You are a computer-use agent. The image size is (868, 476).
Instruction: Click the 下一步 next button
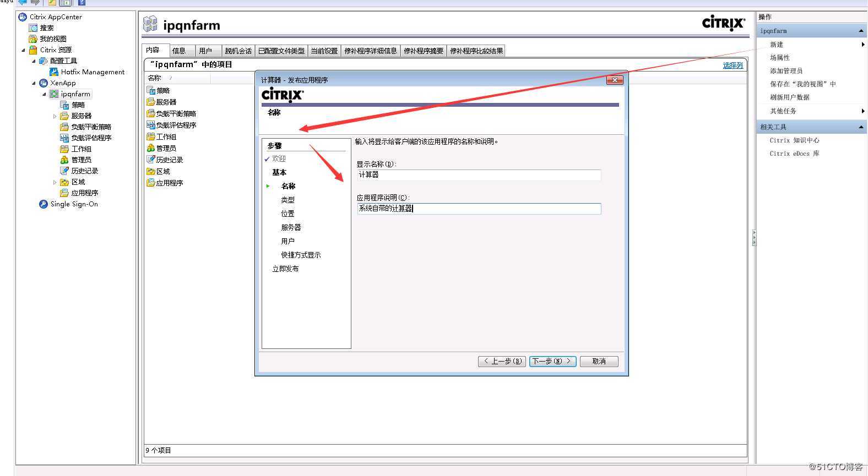[x=552, y=362]
